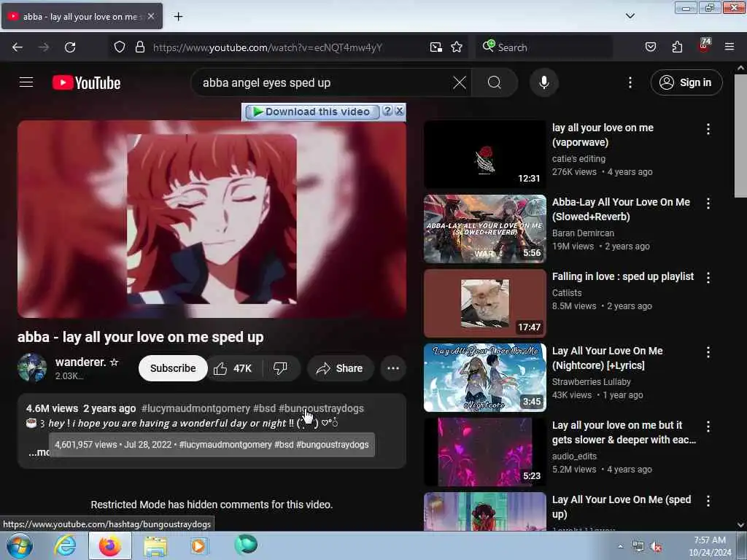Image resolution: width=747 pixels, height=560 pixels.
Task: Focus the YouTube search input field
Action: [x=324, y=82]
